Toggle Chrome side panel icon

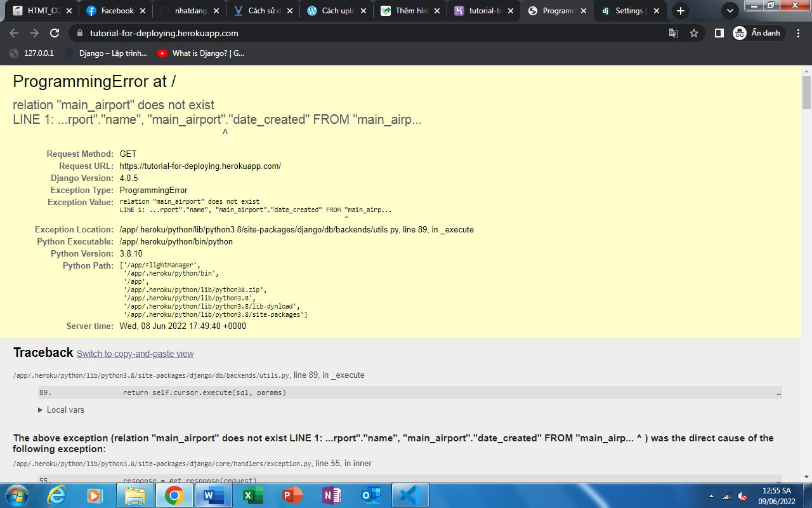(x=719, y=33)
